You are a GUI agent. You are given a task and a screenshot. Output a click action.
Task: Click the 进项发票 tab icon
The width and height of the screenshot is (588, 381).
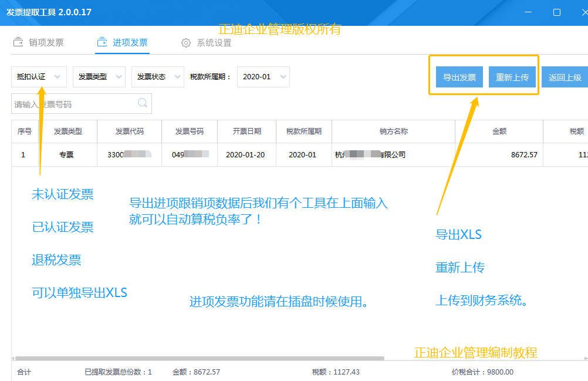click(x=102, y=42)
